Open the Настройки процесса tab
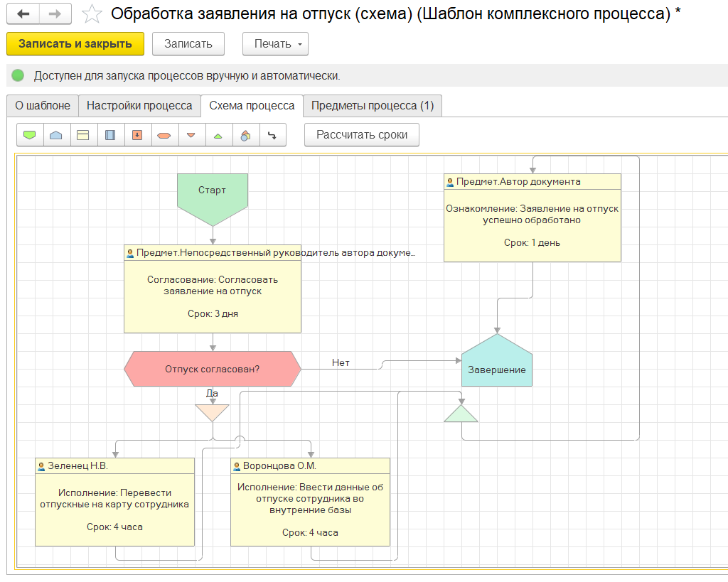Screen dimensions: 728x582 (x=139, y=106)
